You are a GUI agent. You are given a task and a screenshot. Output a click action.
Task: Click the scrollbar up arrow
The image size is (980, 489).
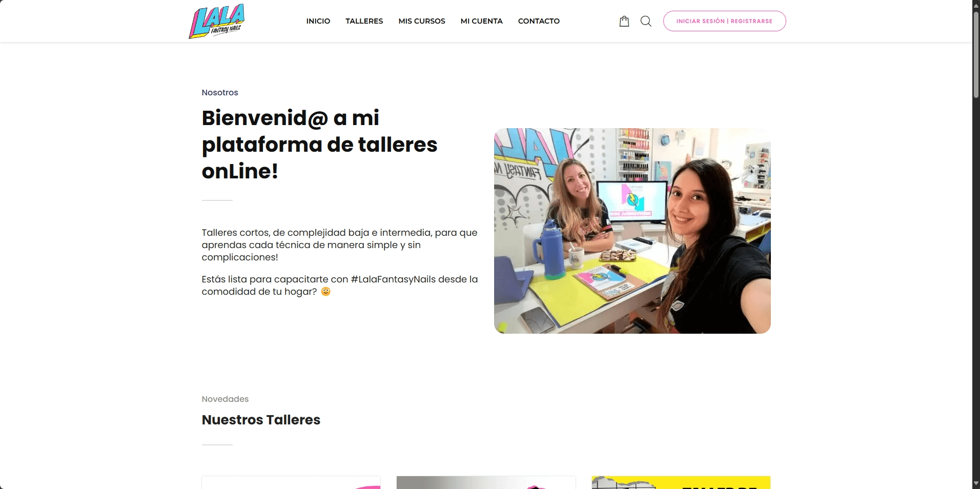click(x=976, y=5)
